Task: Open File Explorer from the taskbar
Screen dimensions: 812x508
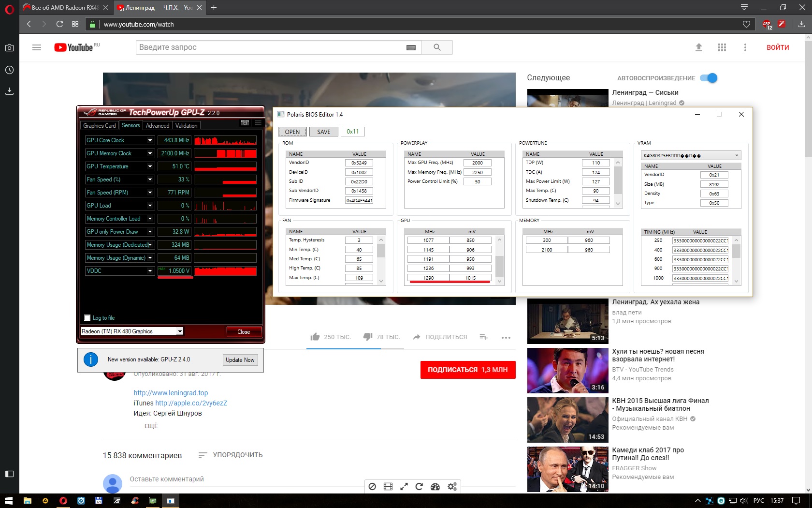Action: (x=28, y=501)
